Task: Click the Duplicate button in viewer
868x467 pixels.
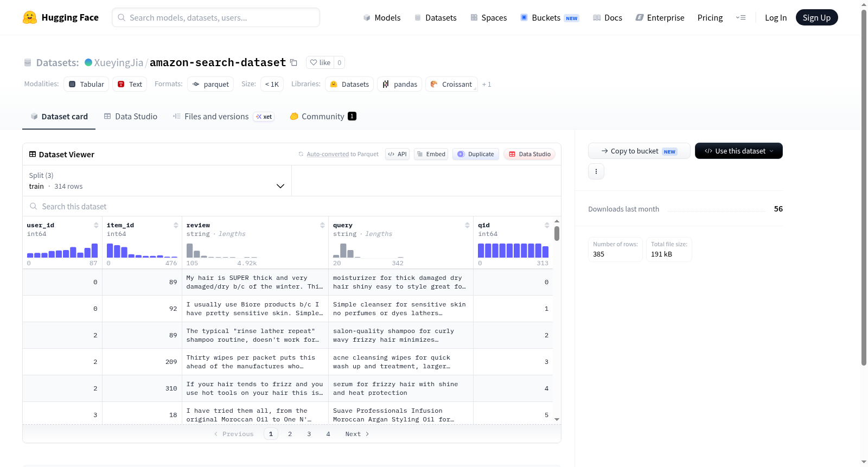Action: (476, 154)
